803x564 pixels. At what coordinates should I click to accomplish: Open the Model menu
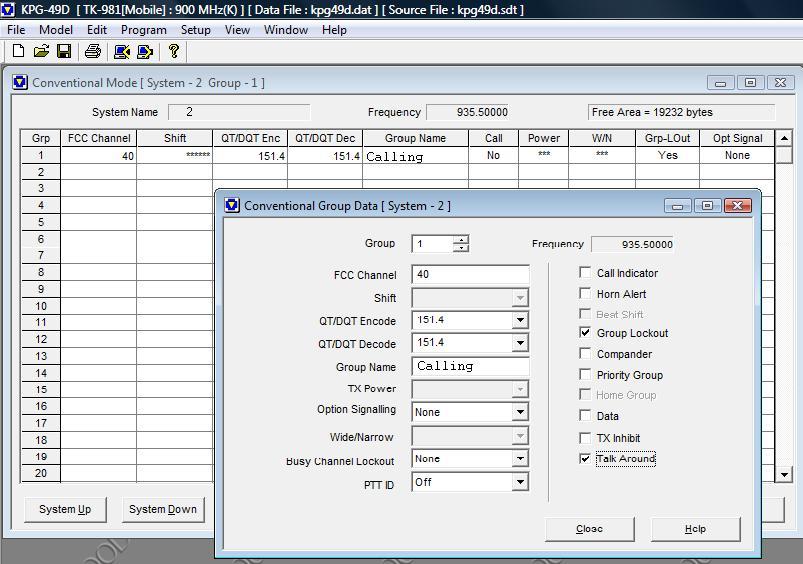[56, 30]
